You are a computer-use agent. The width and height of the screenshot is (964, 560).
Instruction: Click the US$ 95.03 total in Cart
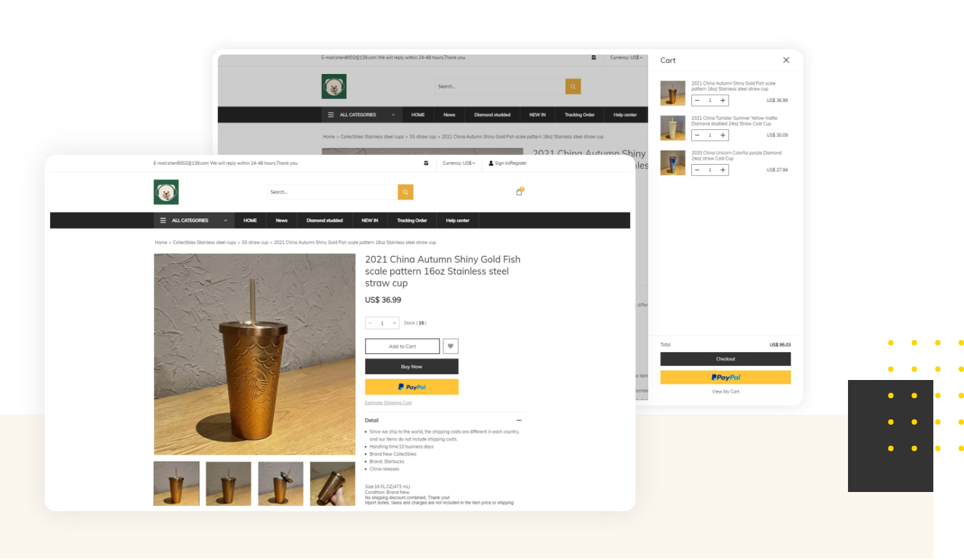tap(780, 345)
